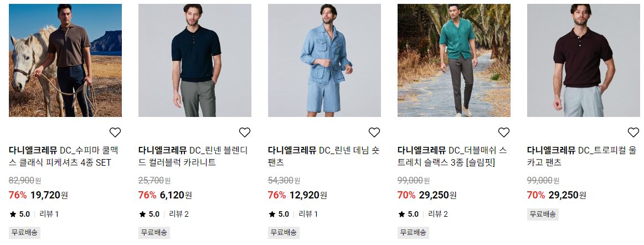
Task: Click wishlist heart for 트로피컬 울 카고 팬츠
Action: 633,132
